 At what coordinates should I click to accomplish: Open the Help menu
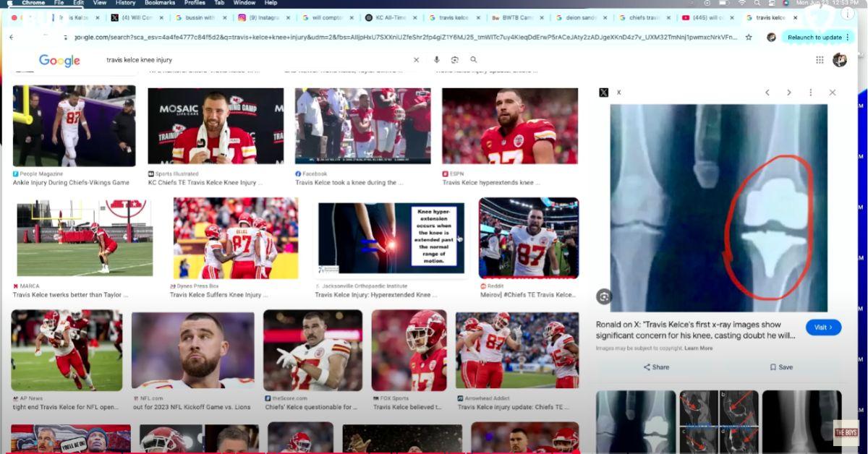coord(271,3)
